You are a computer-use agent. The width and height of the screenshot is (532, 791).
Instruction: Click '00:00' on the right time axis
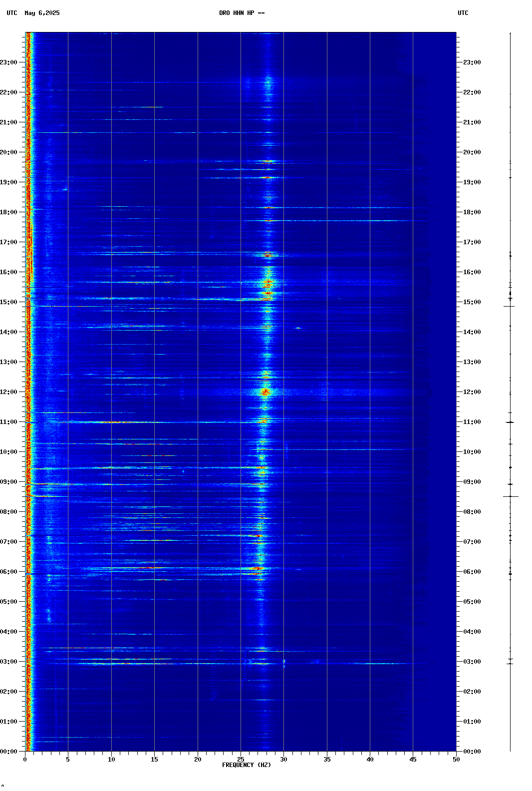pos(472,752)
